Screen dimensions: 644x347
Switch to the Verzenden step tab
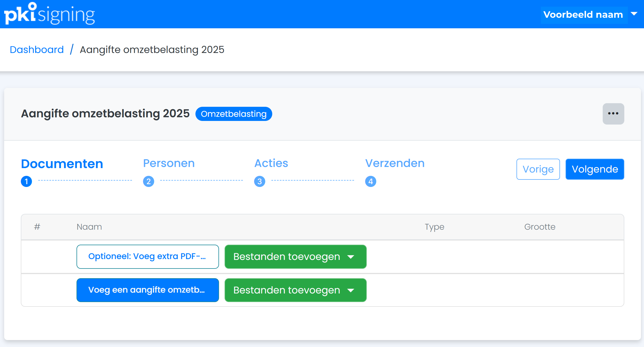point(395,163)
